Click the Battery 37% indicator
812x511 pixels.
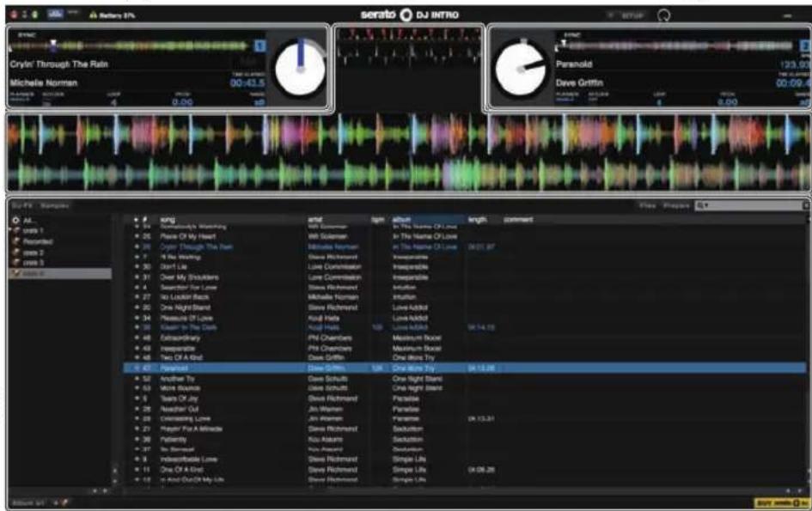pos(113,15)
